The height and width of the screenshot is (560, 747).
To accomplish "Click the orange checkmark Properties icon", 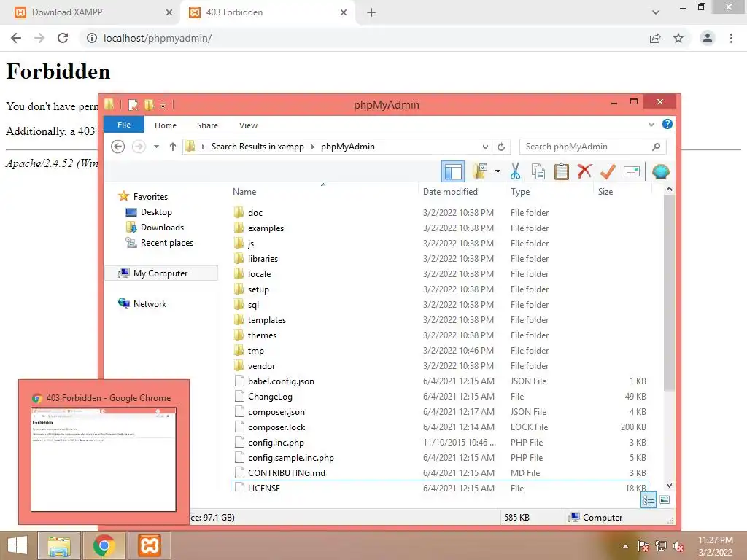I will [608, 171].
